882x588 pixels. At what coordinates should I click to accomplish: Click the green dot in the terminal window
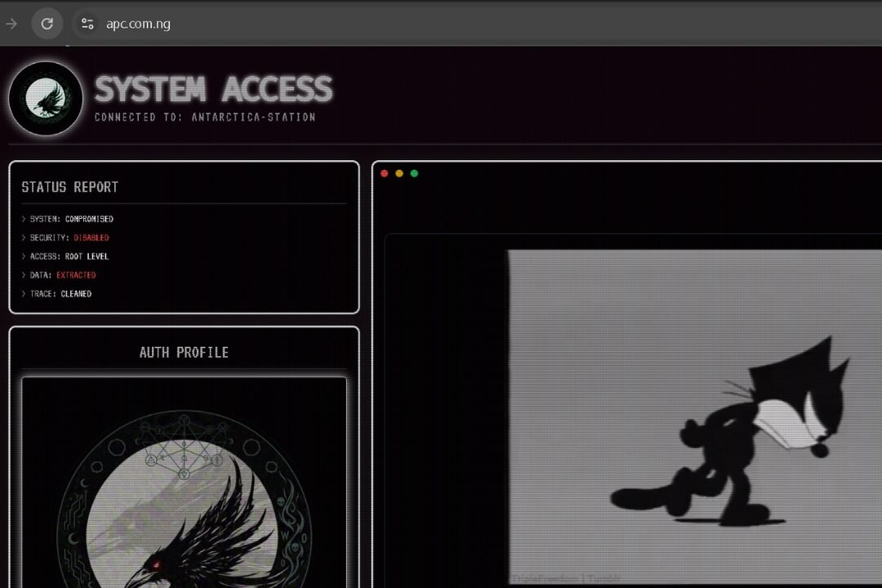pyautogui.click(x=414, y=173)
